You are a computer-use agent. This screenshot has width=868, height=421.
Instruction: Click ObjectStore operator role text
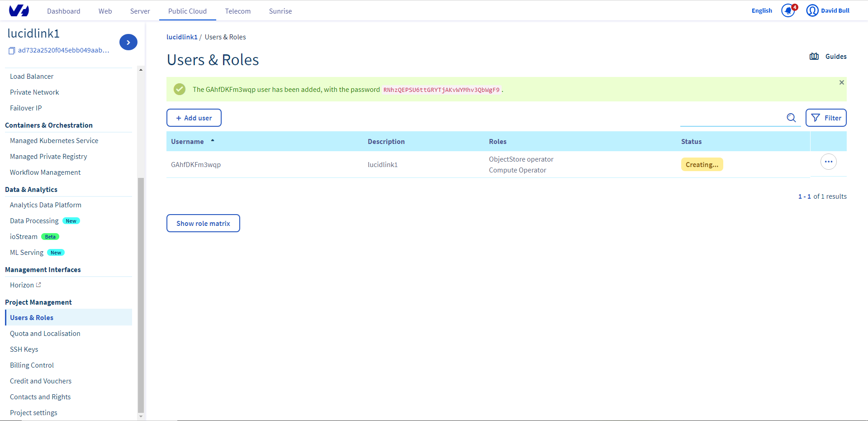(x=521, y=159)
